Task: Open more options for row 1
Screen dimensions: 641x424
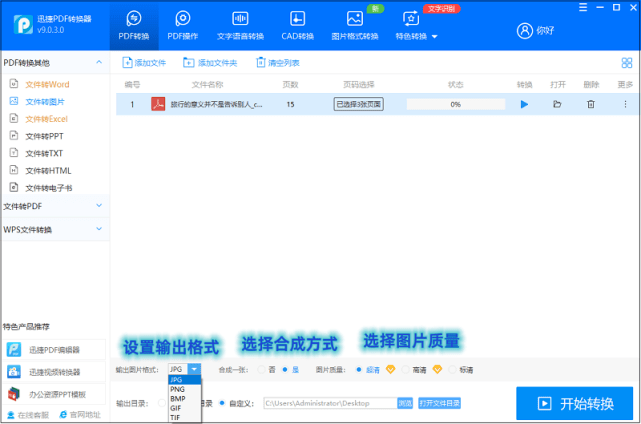Action: tap(625, 104)
